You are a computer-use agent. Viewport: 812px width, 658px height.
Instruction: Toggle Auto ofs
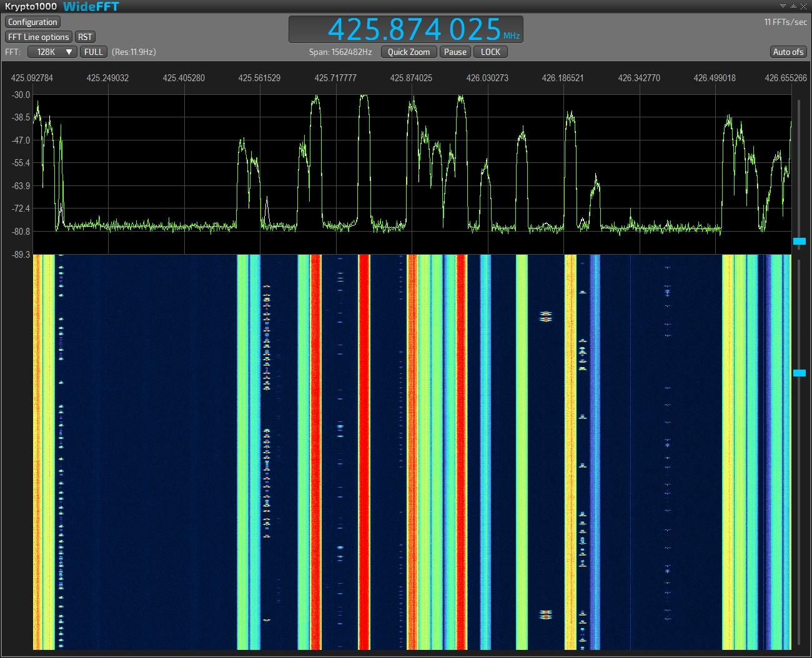(x=788, y=52)
